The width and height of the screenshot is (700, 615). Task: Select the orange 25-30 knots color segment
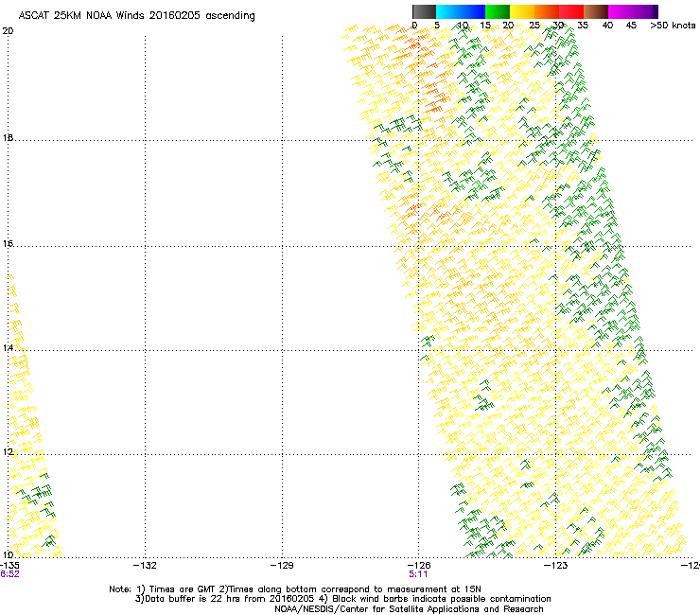point(547,11)
